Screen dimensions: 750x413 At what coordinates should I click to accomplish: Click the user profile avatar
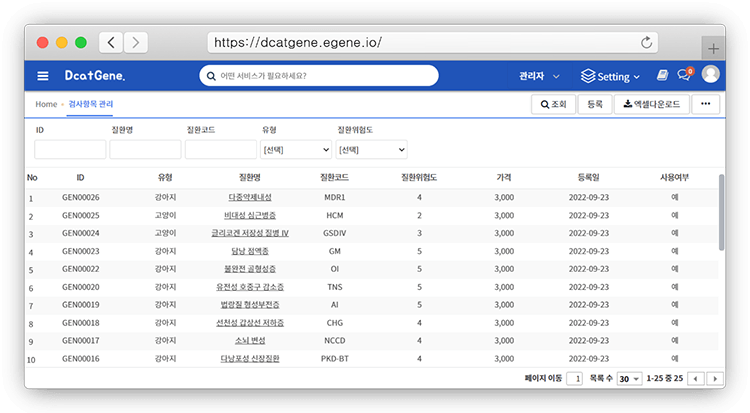711,75
